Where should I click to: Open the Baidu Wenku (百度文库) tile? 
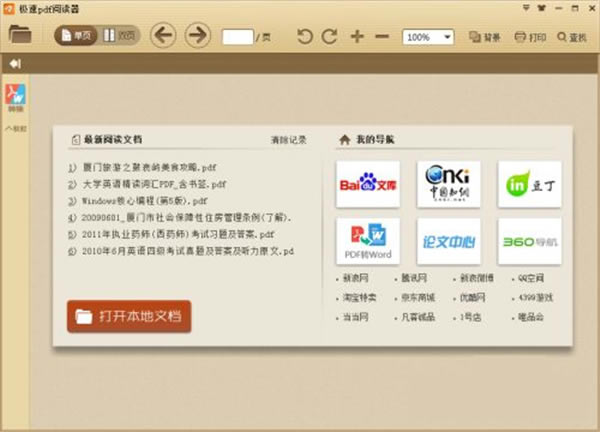point(368,183)
